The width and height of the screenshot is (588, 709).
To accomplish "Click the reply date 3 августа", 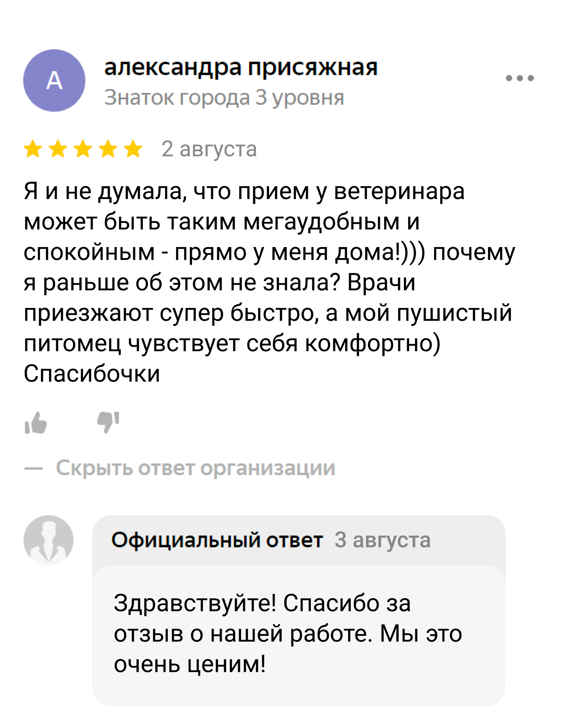I will [382, 540].
